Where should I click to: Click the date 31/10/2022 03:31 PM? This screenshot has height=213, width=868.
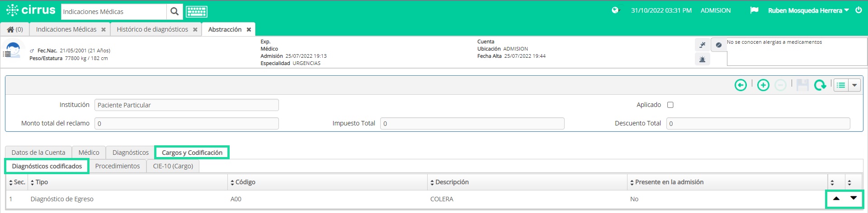(x=661, y=10)
